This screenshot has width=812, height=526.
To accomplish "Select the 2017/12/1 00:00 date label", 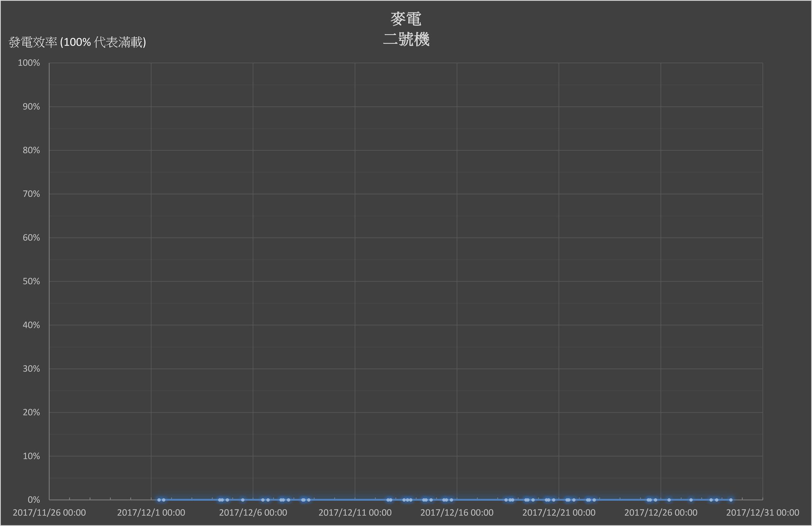I will (x=151, y=513).
